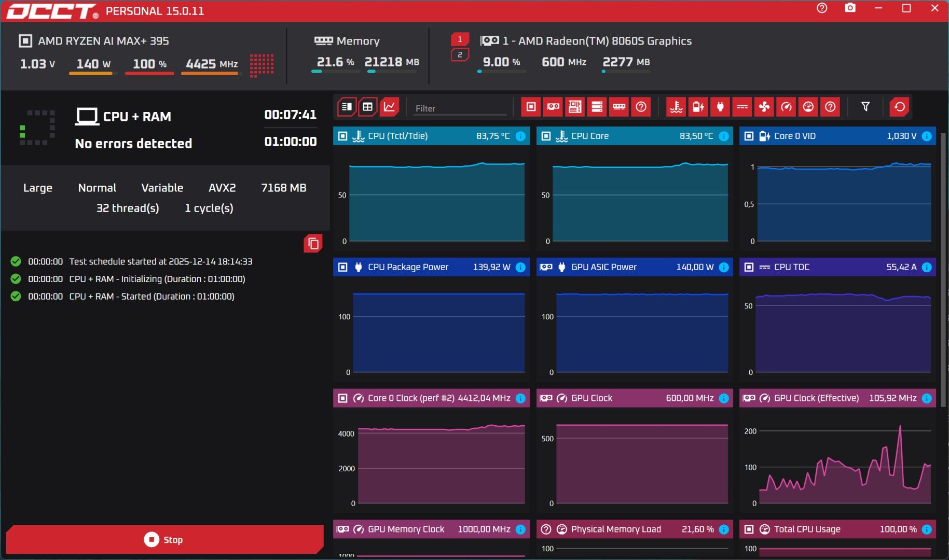This screenshot has width=949, height=560.
Task: Click the funnel filter icon in the sensor toolbar
Action: (x=865, y=107)
